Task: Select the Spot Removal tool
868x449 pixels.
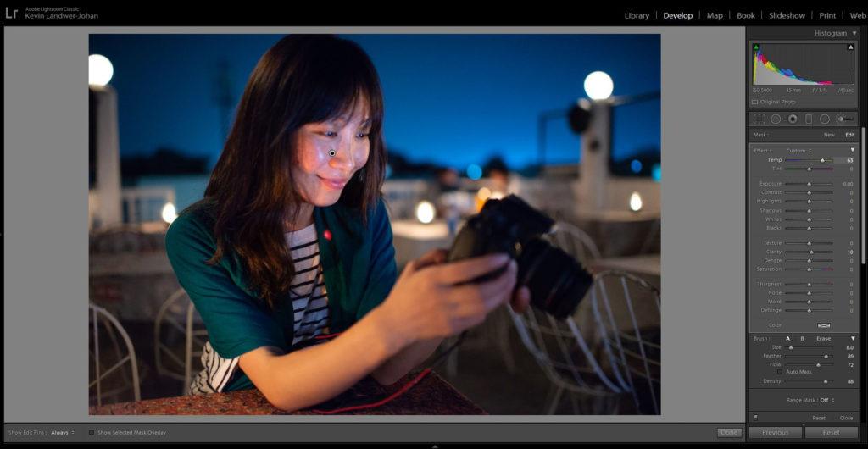Action: click(776, 119)
